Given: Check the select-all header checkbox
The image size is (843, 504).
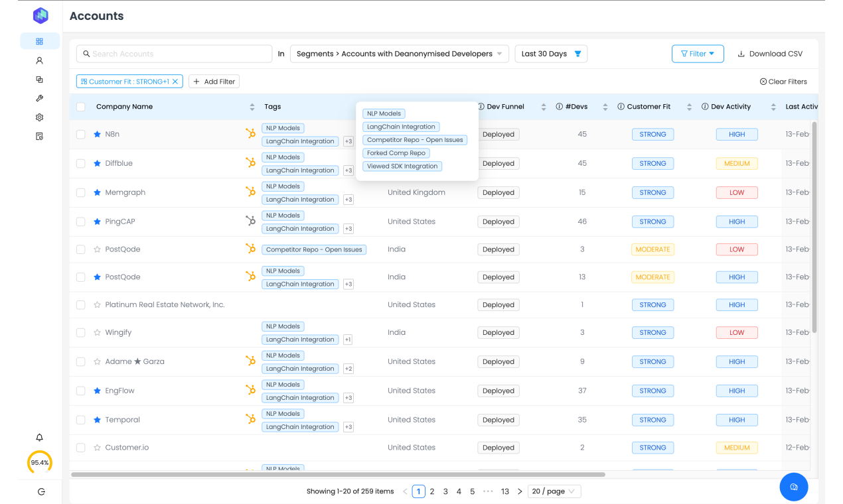Looking at the screenshot, I should pyautogui.click(x=80, y=107).
